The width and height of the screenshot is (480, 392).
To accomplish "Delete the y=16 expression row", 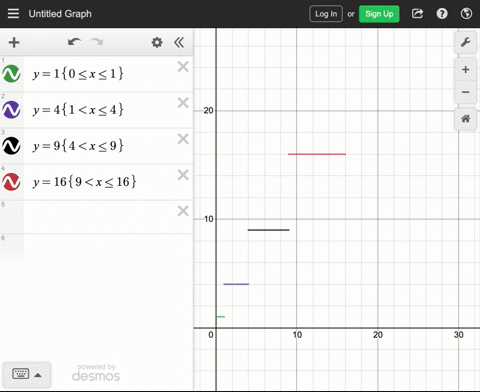I will (183, 175).
